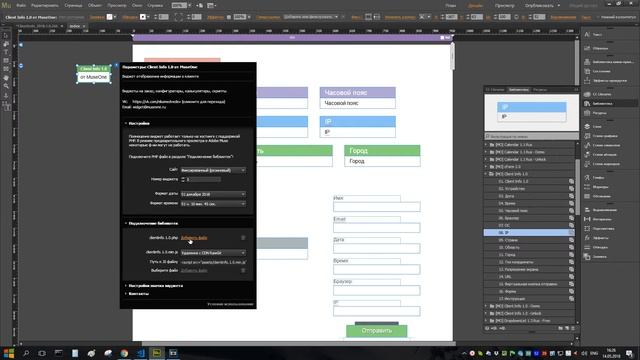Screen dimensions: 640x360
Task: Open the Стили маркеров panel icon
Action: click(x=587, y=164)
